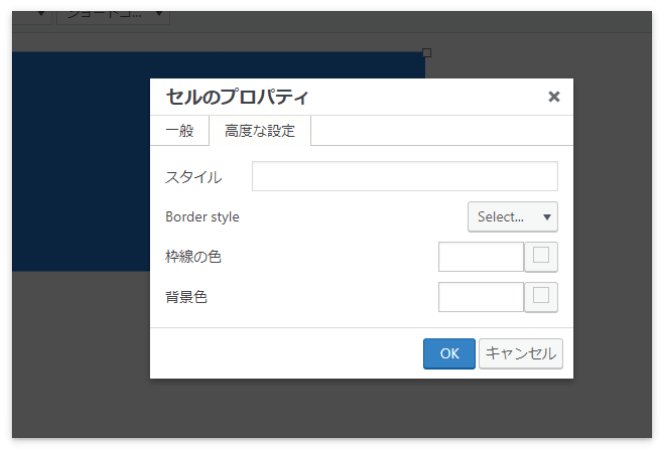Click the キャンセル button
The width and height of the screenshot is (664, 451).
pyautogui.click(x=520, y=353)
